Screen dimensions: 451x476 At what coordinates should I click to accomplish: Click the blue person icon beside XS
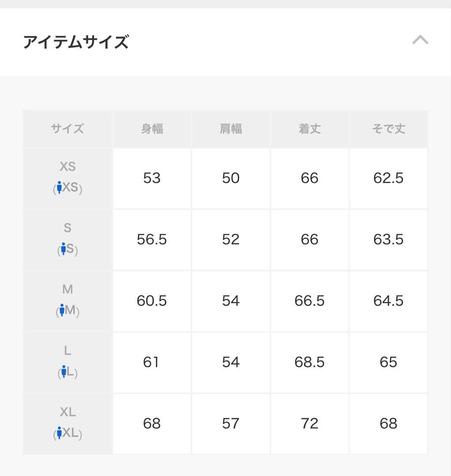[59, 188]
